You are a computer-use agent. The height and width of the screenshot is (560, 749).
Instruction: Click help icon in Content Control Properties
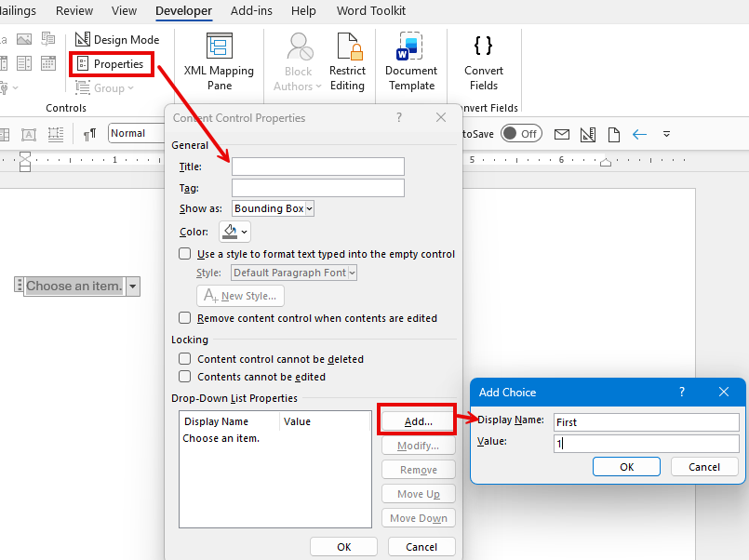[399, 117]
